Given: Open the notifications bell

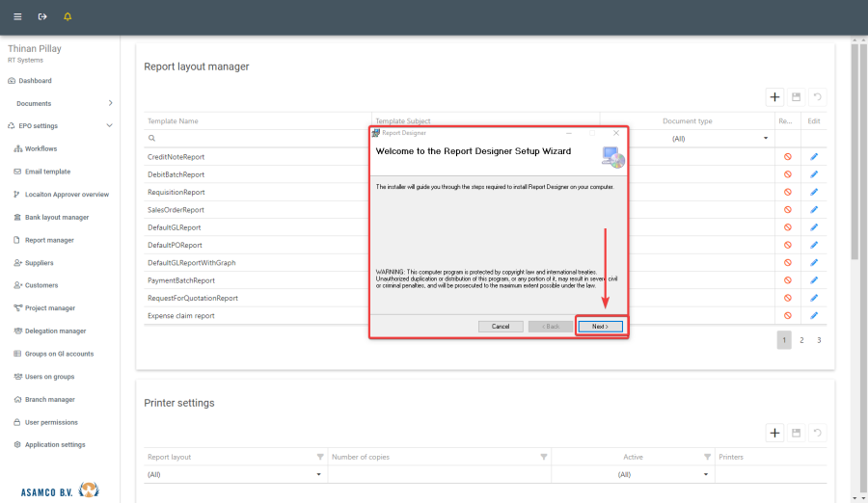Looking at the screenshot, I should (x=68, y=16).
